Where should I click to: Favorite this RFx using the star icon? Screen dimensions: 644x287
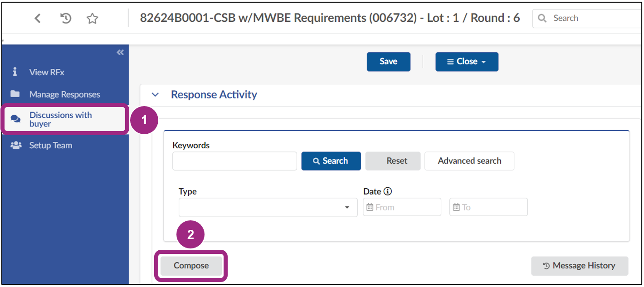tap(92, 18)
